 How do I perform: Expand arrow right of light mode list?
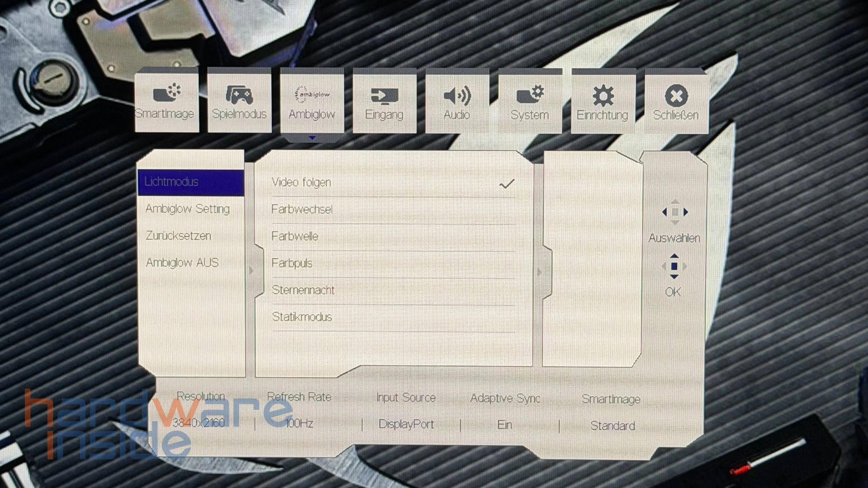(x=539, y=272)
